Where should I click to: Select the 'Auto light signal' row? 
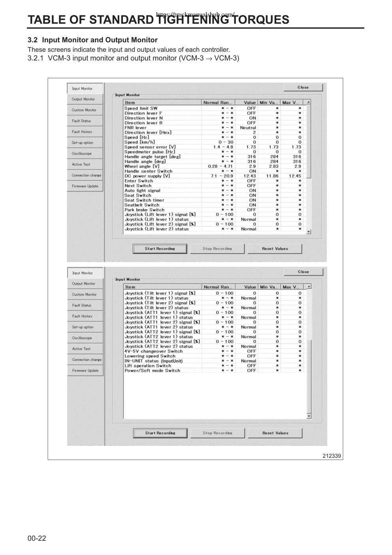[x=215, y=191]
